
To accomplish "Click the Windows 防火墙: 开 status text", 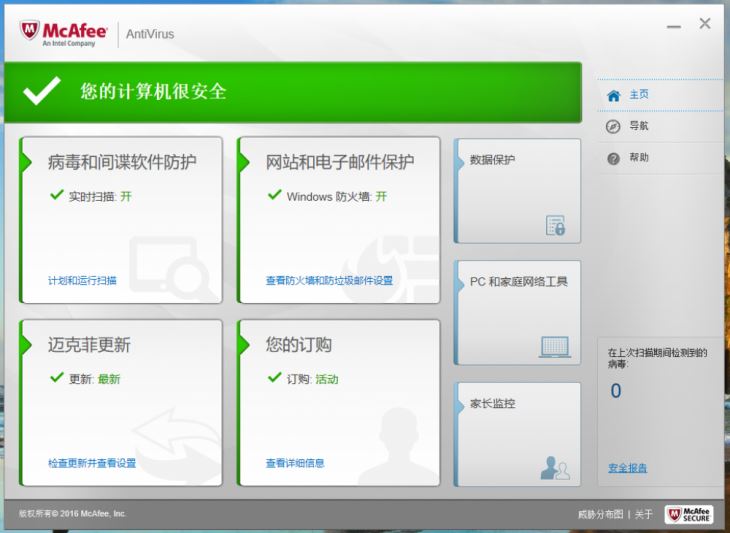I will pyautogui.click(x=337, y=196).
